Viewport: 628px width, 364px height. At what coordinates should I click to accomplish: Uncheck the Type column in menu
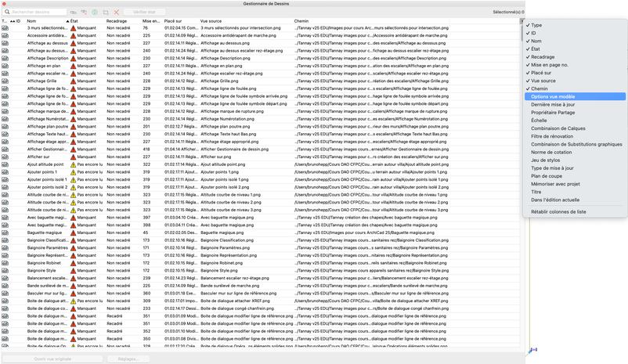point(575,25)
